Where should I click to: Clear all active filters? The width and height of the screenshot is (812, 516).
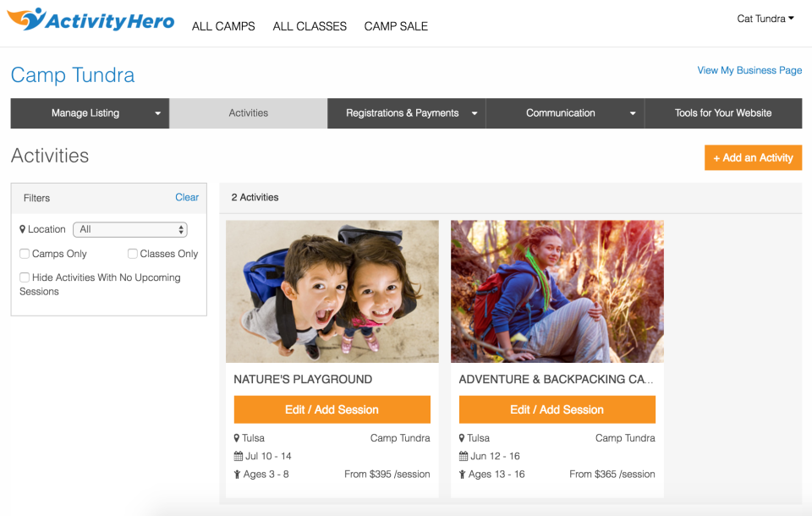pyautogui.click(x=187, y=197)
